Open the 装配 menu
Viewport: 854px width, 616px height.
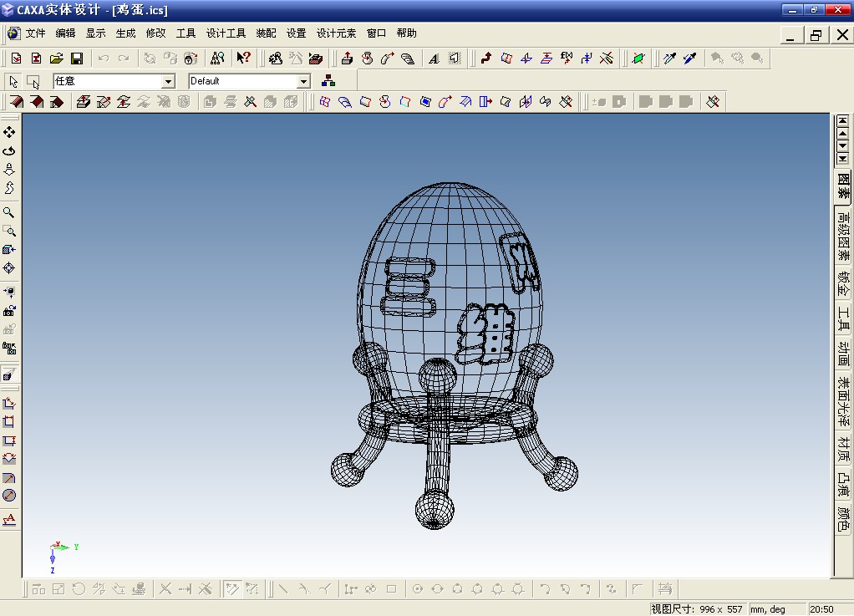(266, 33)
